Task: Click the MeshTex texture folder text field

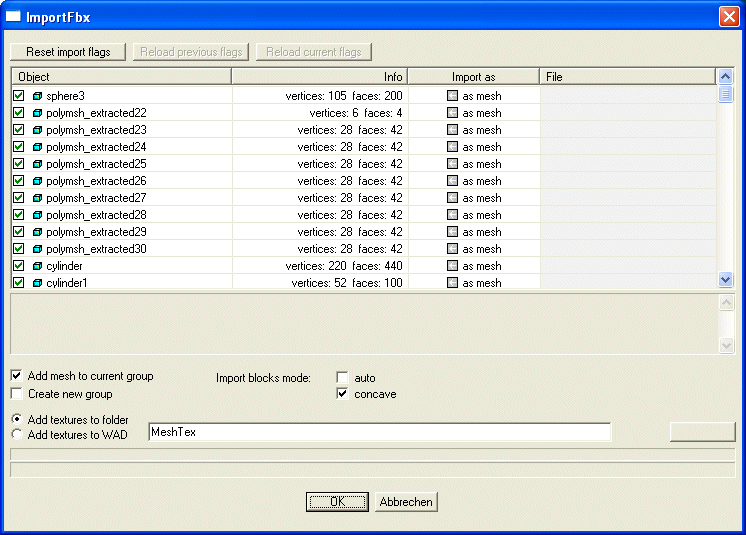Action: click(x=379, y=432)
